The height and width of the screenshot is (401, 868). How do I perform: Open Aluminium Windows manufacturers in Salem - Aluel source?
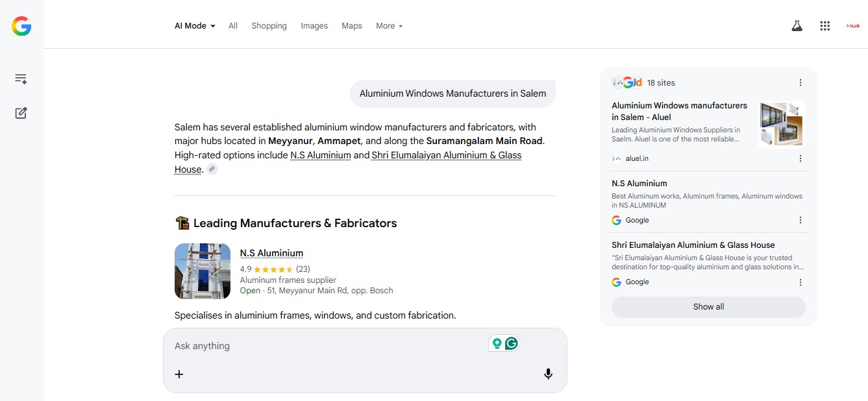[679, 112]
